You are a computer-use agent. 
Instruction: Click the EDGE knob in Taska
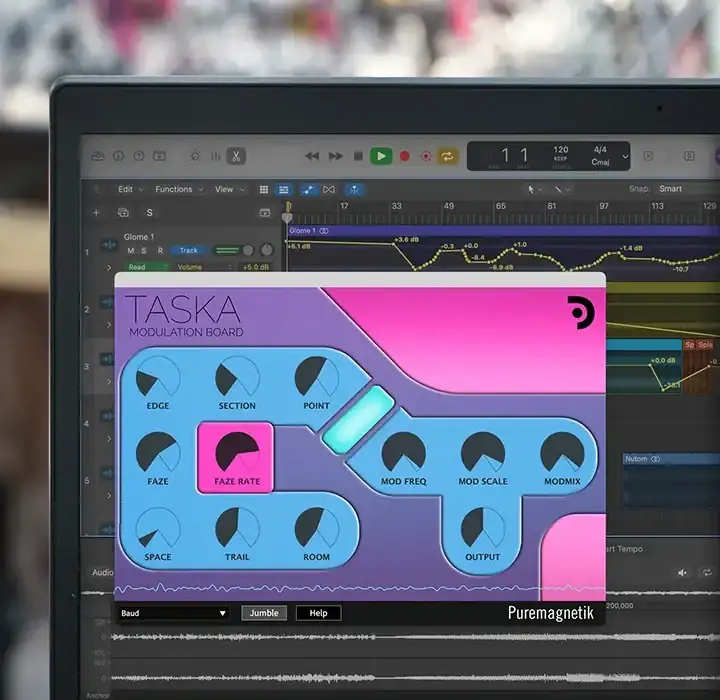point(158,378)
